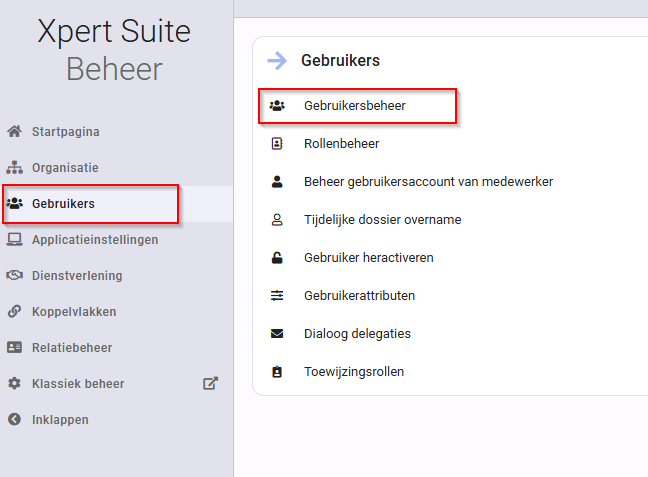The width and height of the screenshot is (648, 477).
Task: Open Gebruikersbeheer from the Gebruikers panel
Action: pyautogui.click(x=357, y=106)
